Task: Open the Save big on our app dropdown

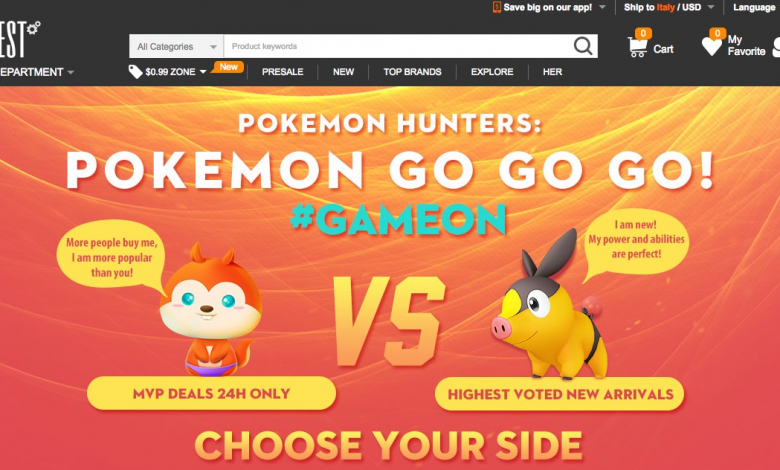Action: pos(602,7)
